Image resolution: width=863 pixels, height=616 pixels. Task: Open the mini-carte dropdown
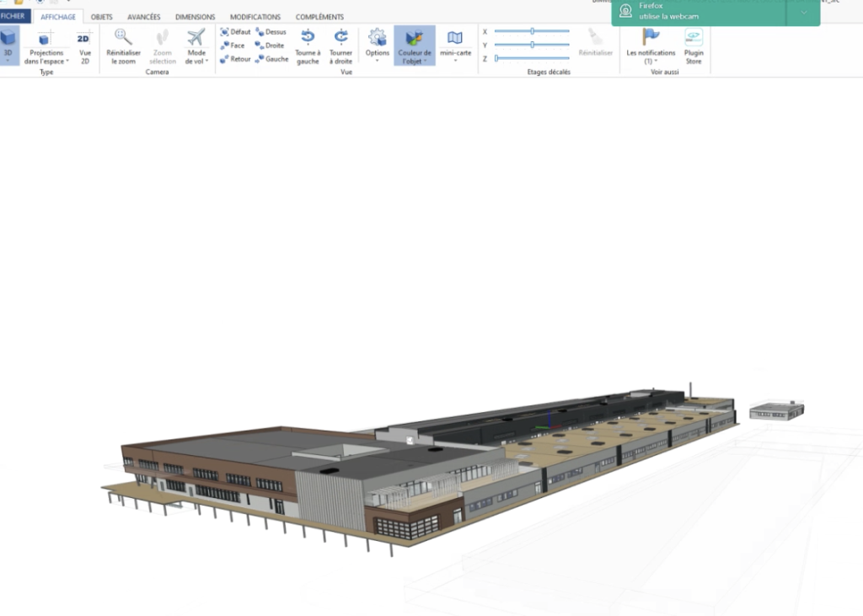click(x=455, y=46)
